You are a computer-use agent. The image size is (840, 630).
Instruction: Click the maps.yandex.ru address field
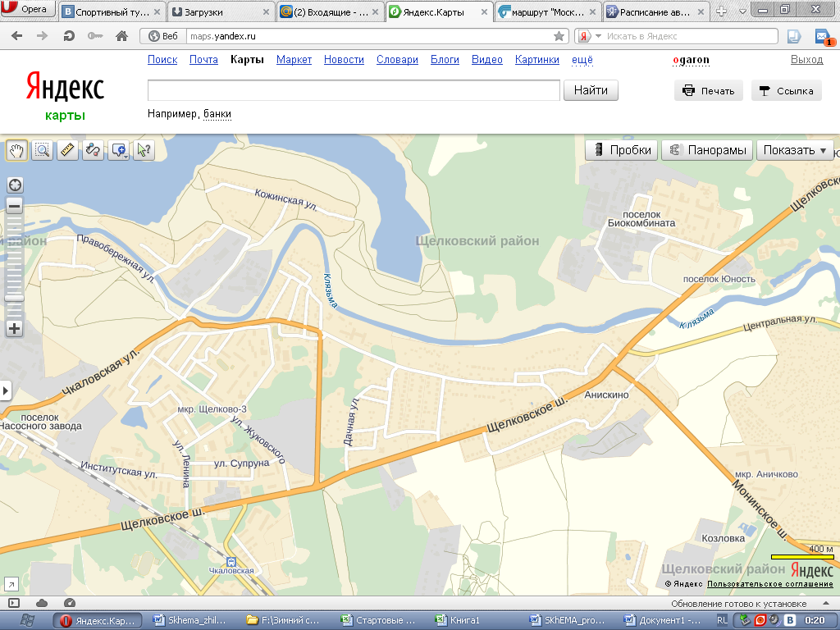click(x=370, y=36)
